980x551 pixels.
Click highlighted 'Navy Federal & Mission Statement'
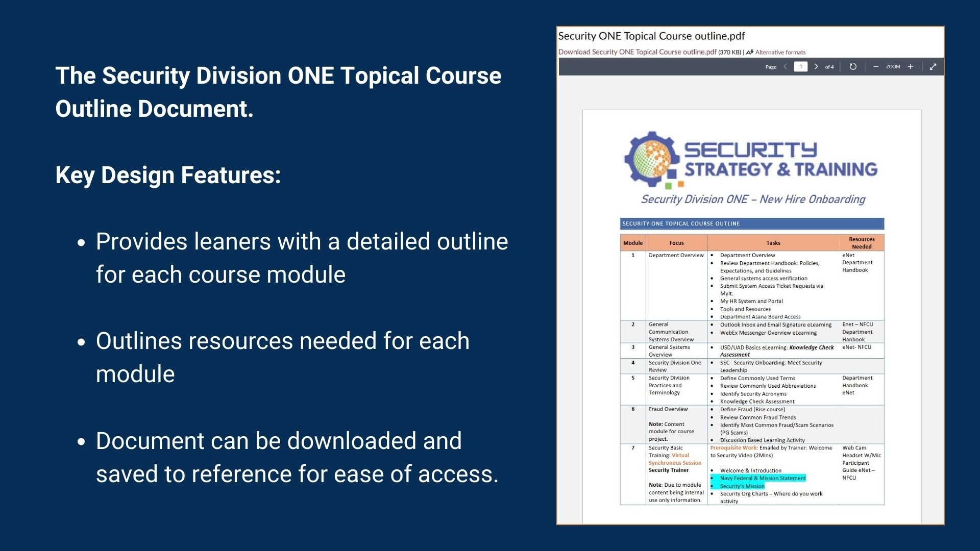click(763, 478)
